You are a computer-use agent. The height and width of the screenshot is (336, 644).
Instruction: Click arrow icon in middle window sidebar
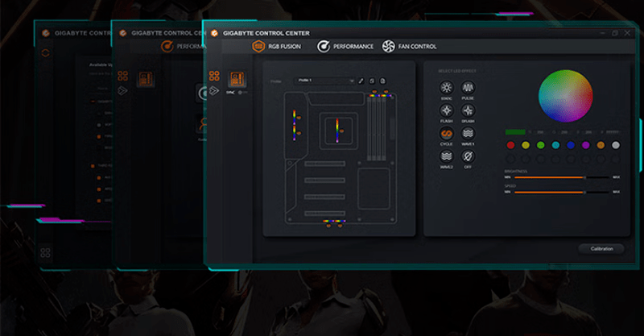(123, 90)
